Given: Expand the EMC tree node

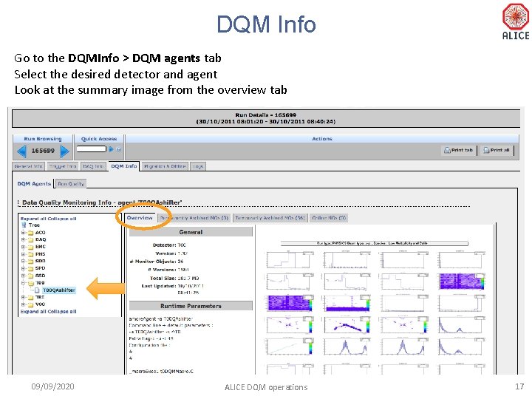Looking at the screenshot, I should (23, 247).
